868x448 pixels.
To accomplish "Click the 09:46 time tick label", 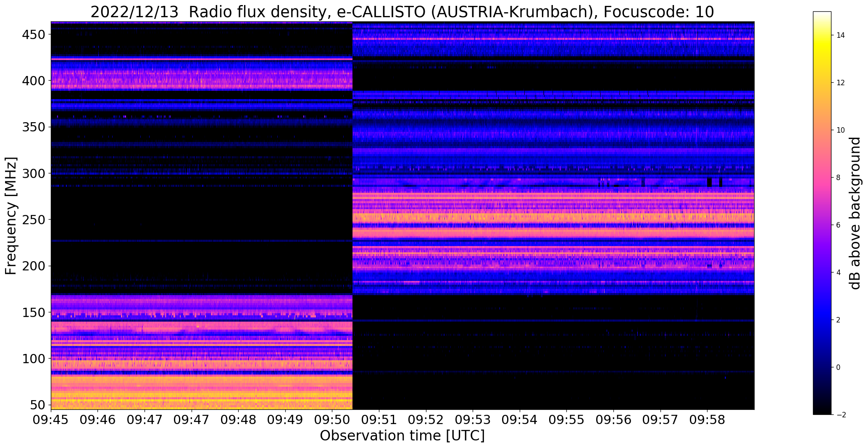I will (98, 420).
